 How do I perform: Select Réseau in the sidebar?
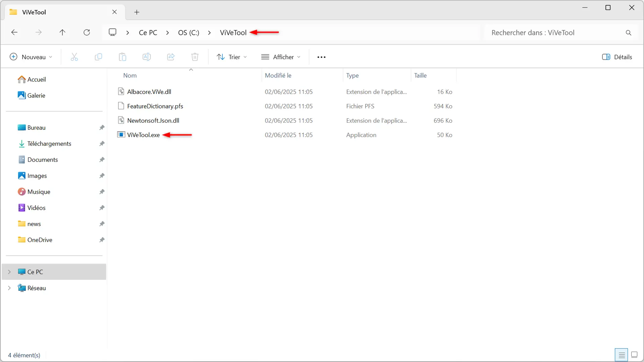[x=36, y=288]
